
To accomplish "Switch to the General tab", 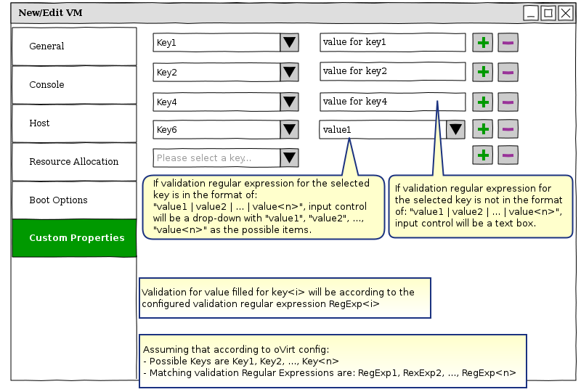I will pos(74,46).
